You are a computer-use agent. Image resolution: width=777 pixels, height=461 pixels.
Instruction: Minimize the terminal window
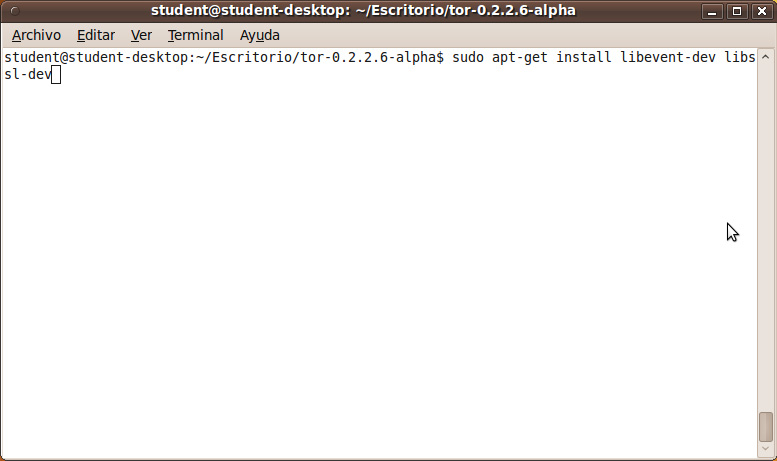click(712, 11)
